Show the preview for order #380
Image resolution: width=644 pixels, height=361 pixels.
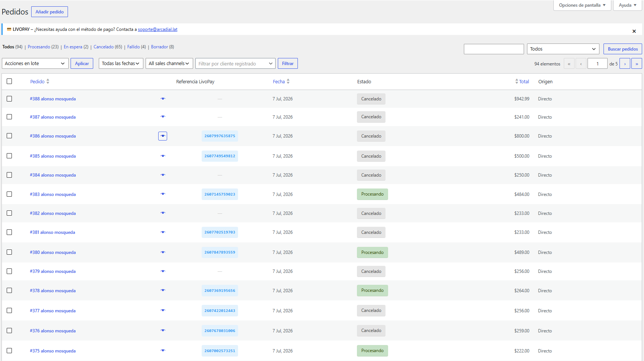click(163, 252)
